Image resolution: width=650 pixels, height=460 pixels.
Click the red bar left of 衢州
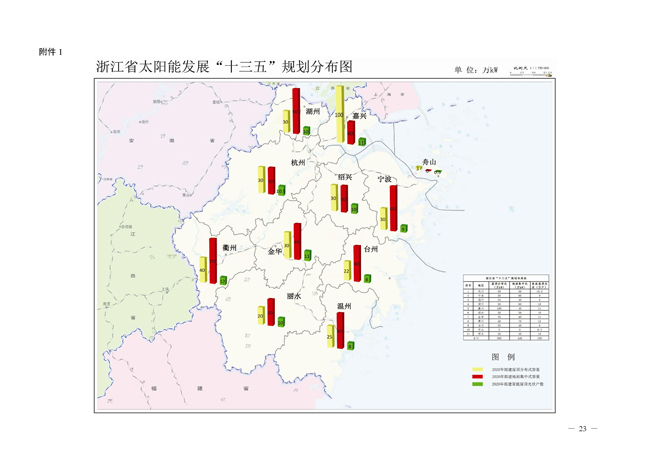coord(213,260)
